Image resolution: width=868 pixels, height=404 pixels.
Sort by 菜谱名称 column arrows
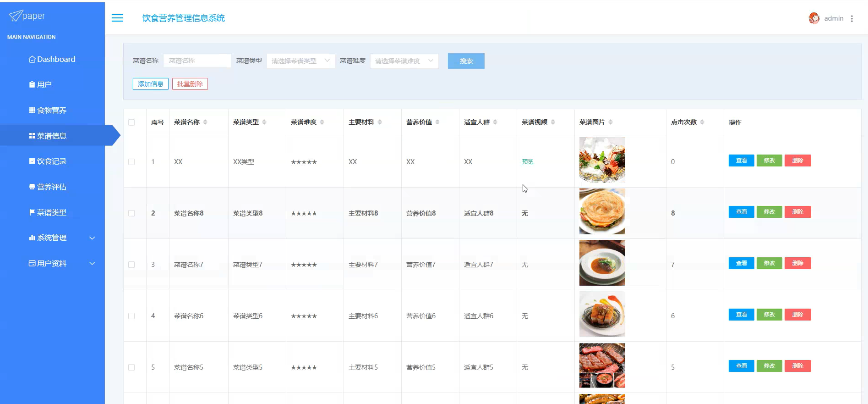[x=205, y=122]
